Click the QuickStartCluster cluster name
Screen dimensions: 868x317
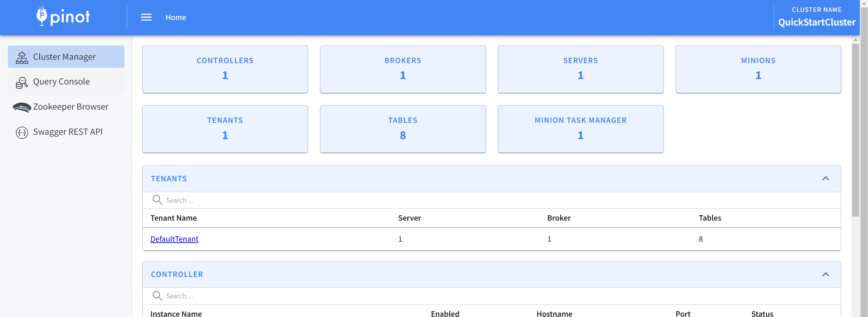click(x=817, y=22)
